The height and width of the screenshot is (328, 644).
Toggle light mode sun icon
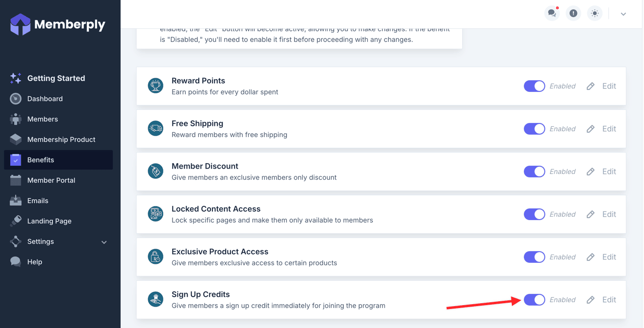click(x=594, y=14)
